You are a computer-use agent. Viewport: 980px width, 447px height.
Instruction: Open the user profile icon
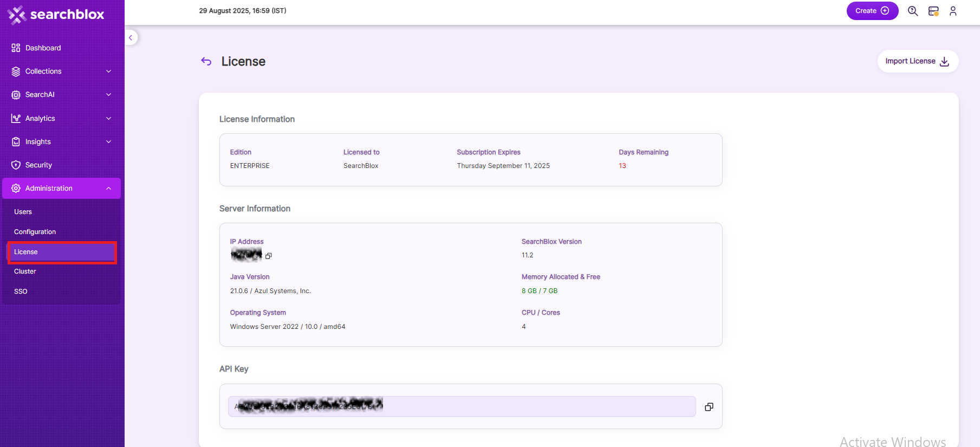tap(953, 11)
